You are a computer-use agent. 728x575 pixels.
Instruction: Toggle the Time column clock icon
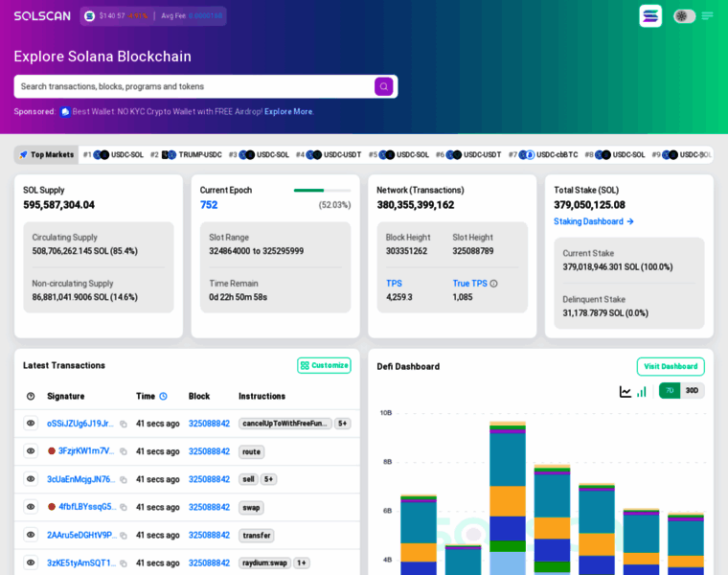pyautogui.click(x=164, y=396)
